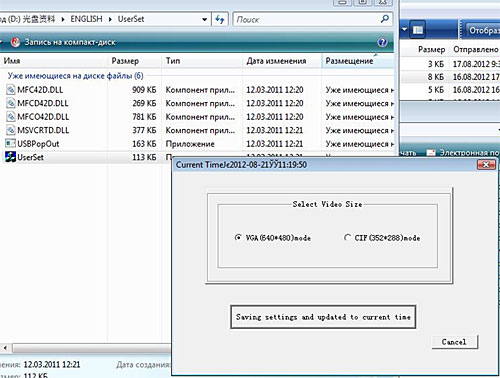The image size is (500, 378).
Task: Select the MFCD42D.DLL file icon
Action: (11, 103)
